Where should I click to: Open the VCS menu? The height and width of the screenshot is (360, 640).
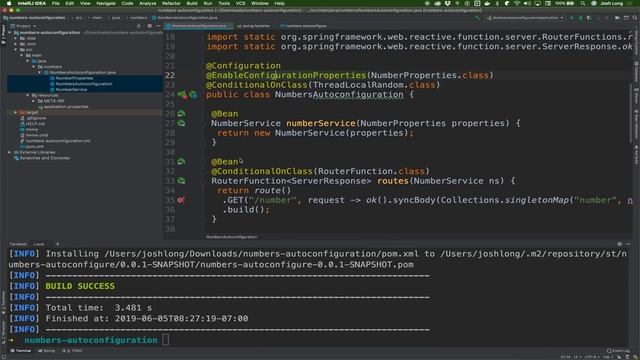240,3
